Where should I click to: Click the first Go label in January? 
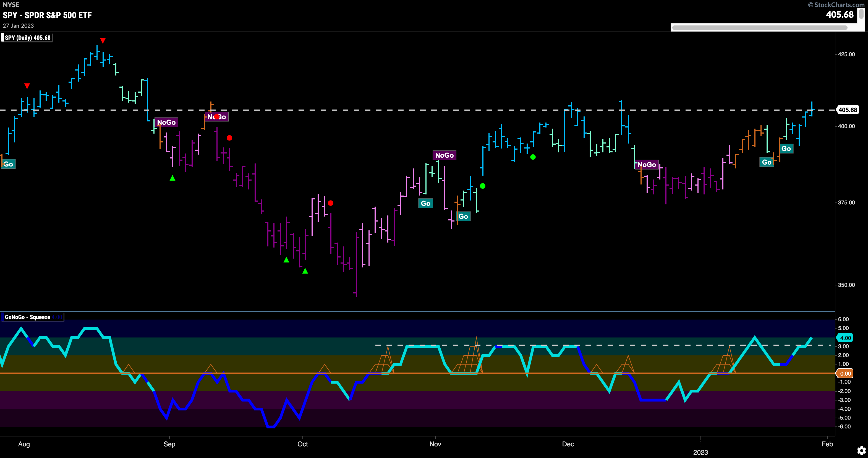(x=767, y=162)
